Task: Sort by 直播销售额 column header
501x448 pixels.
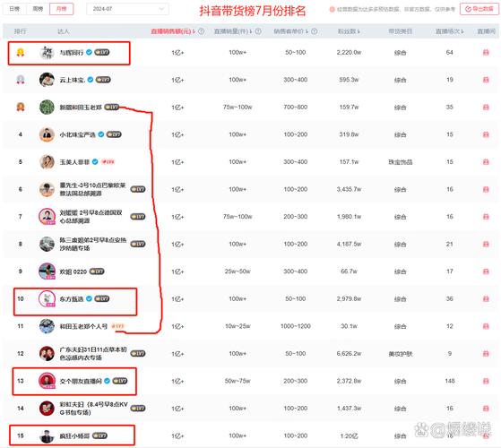Action: (x=173, y=31)
